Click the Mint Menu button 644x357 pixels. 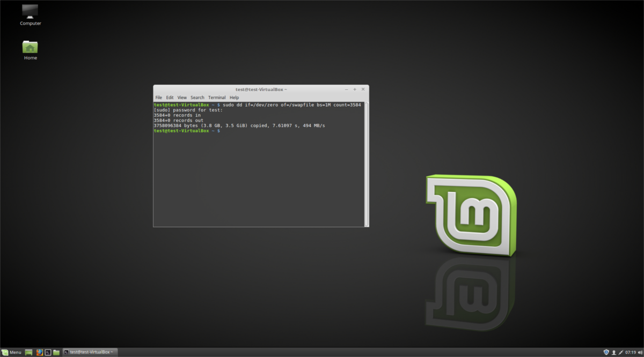click(x=11, y=352)
